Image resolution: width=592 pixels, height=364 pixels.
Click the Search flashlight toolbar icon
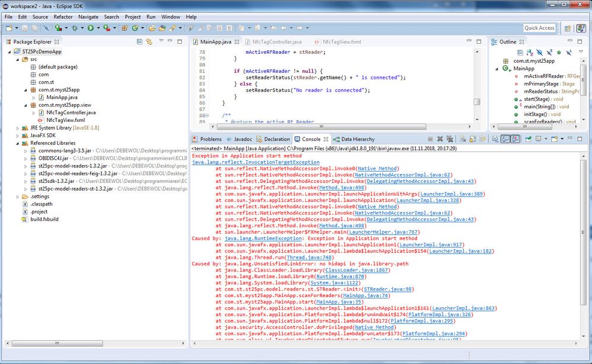coord(173,28)
